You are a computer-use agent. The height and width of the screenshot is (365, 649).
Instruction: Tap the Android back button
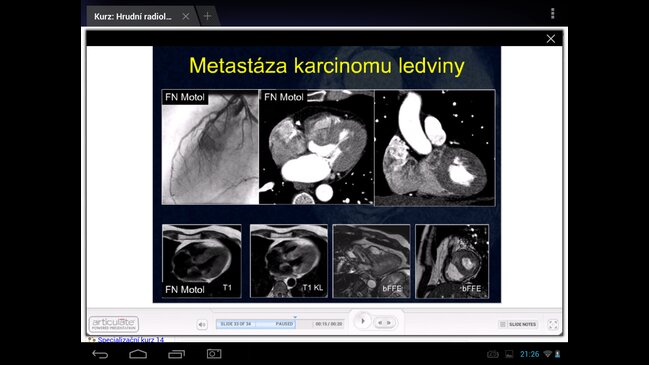(x=100, y=354)
